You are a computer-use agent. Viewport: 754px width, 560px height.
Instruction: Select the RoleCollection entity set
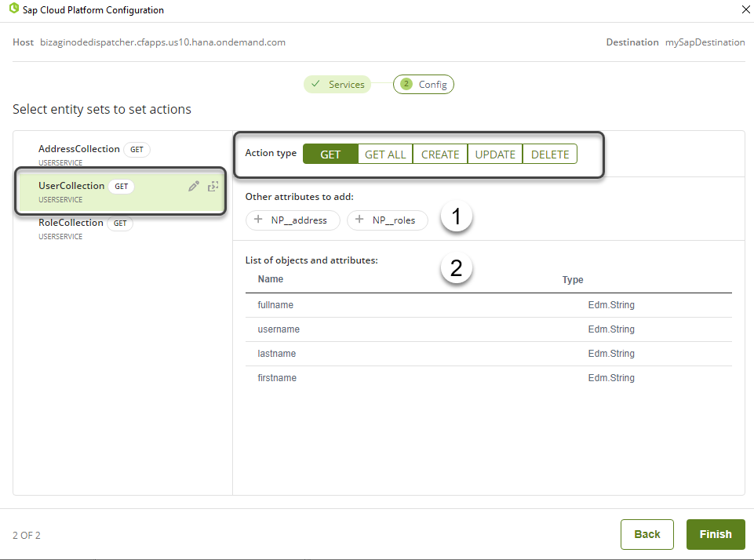coord(122,228)
